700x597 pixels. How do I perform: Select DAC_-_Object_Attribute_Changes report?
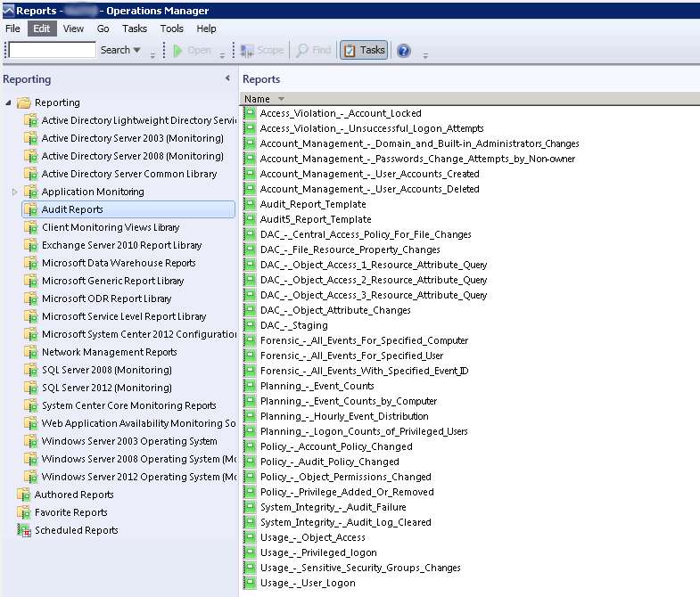[x=335, y=311]
